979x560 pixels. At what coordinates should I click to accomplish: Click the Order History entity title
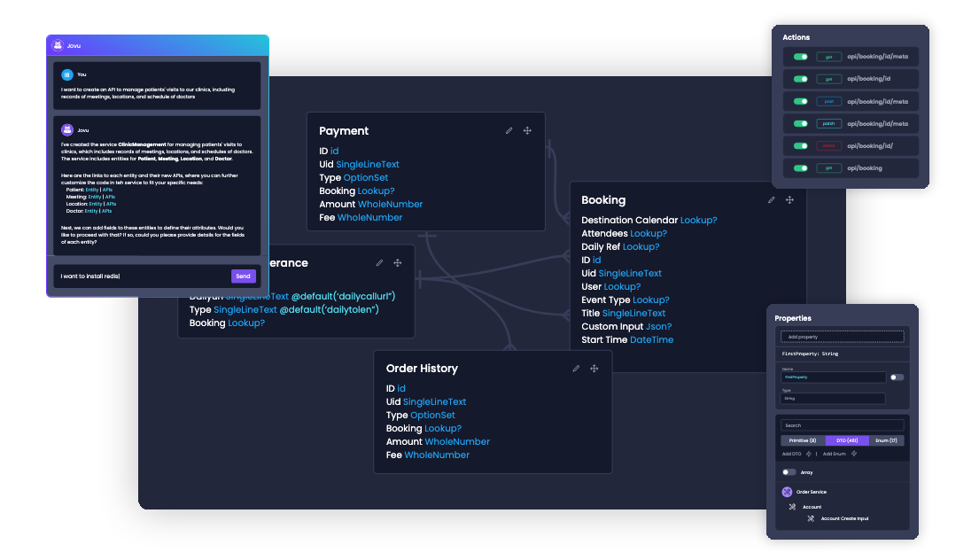[422, 369]
